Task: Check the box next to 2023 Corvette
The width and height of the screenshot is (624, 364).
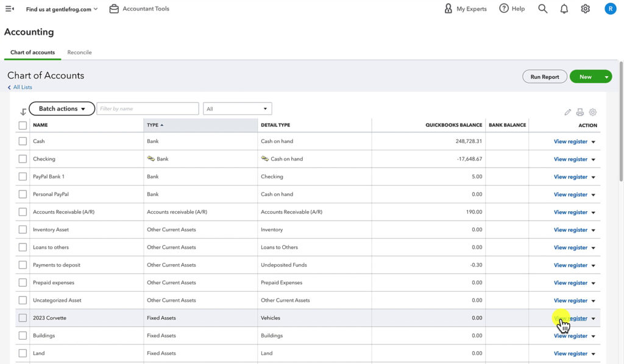Action: click(x=23, y=318)
